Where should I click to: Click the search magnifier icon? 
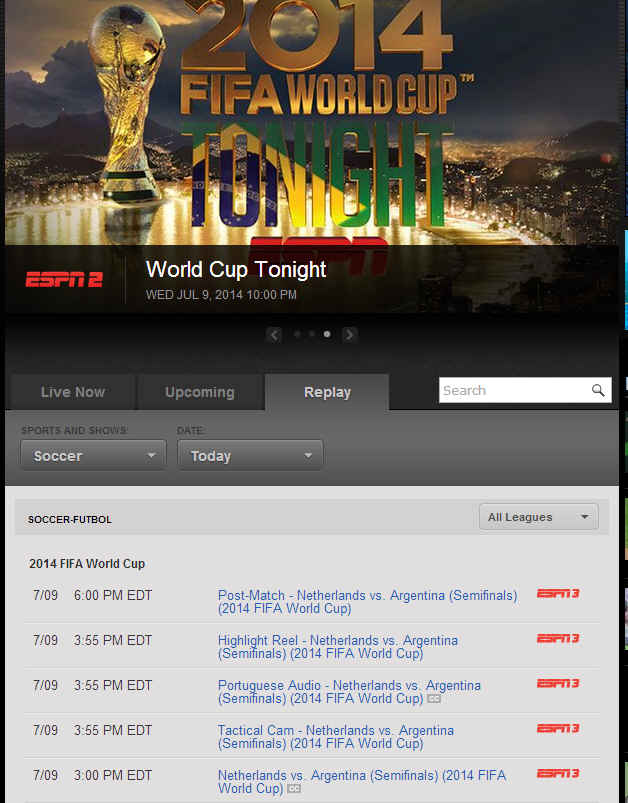point(598,390)
